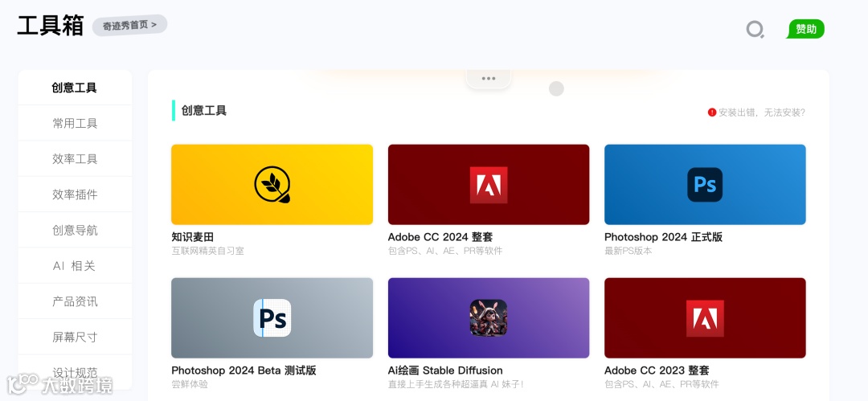Click the 创意工具 section heading
The width and height of the screenshot is (868, 401).
click(x=203, y=110)
